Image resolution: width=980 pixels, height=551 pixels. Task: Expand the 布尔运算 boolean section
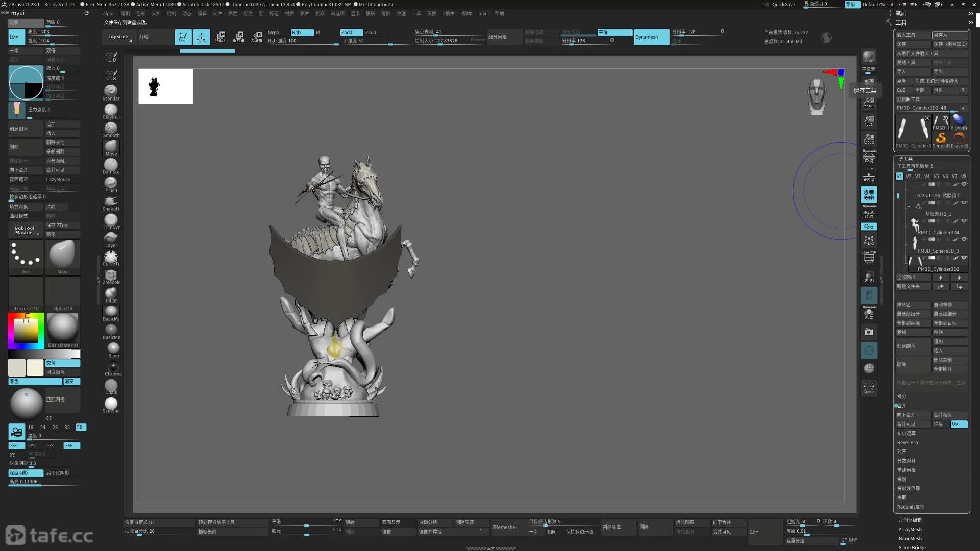[906, 433]
